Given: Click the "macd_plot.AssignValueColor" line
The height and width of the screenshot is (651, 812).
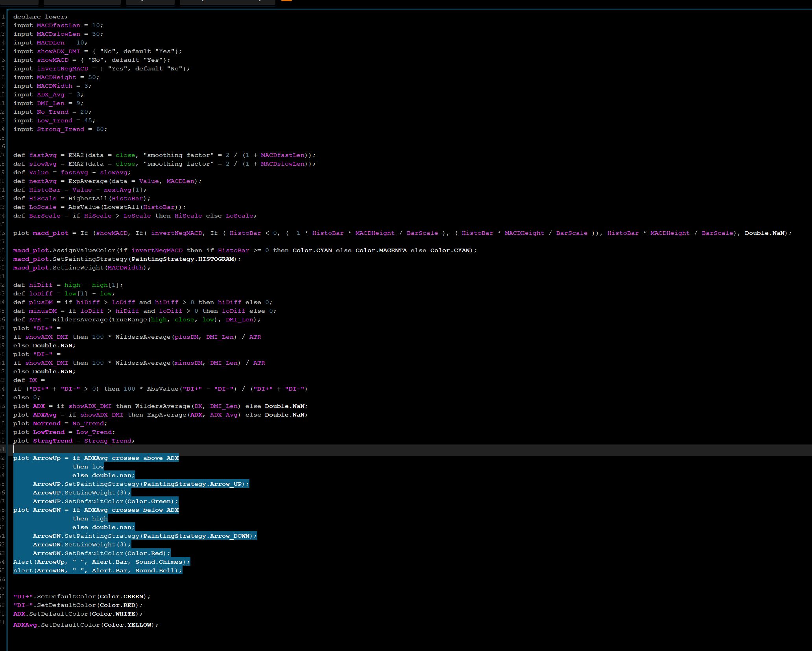Looking at the screenshot, I should pos(245,250).
